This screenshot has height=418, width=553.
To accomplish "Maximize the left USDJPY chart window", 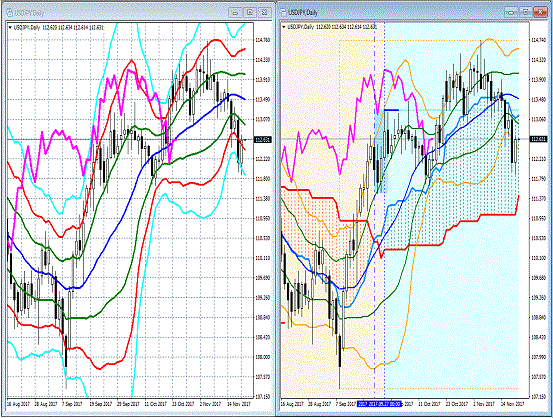I will point(250,13).
